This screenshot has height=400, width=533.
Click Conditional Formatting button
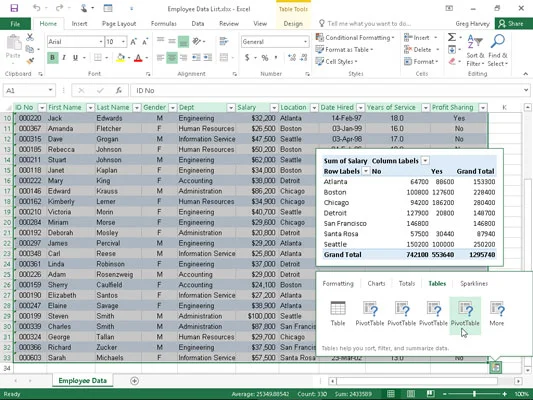click(355, 37)
